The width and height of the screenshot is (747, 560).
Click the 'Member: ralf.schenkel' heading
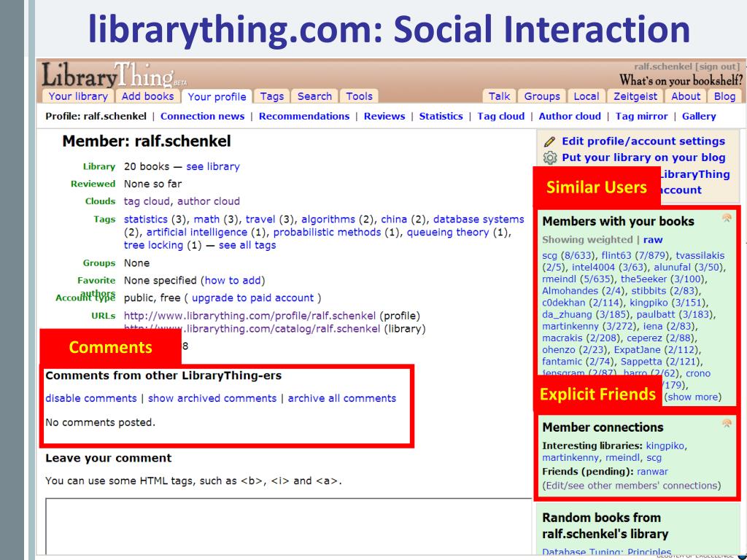pos(147,141)
